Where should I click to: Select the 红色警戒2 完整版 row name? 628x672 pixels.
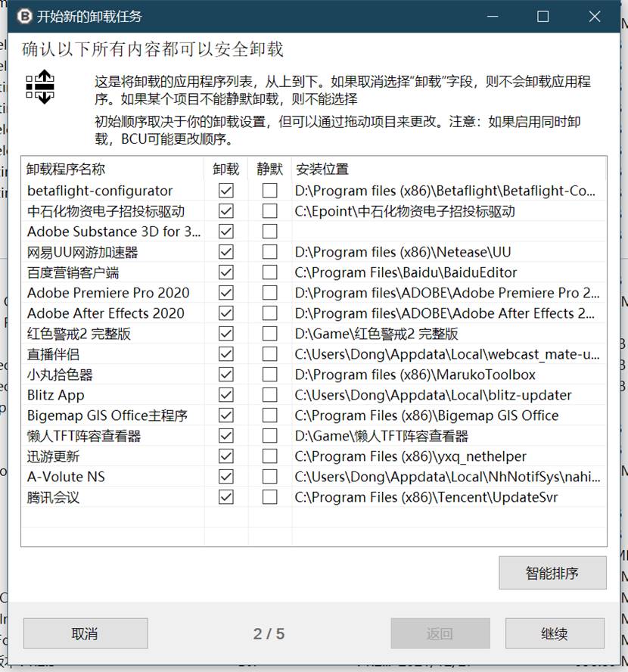(79, 334)
